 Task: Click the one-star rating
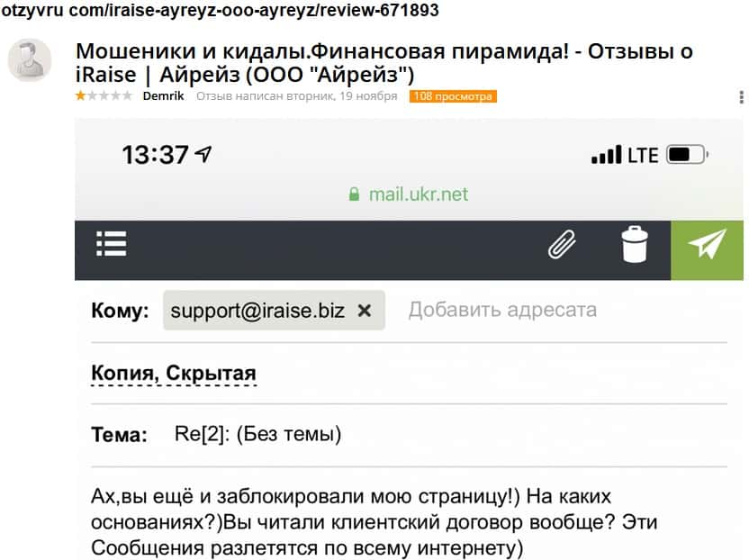click(104, 95)
